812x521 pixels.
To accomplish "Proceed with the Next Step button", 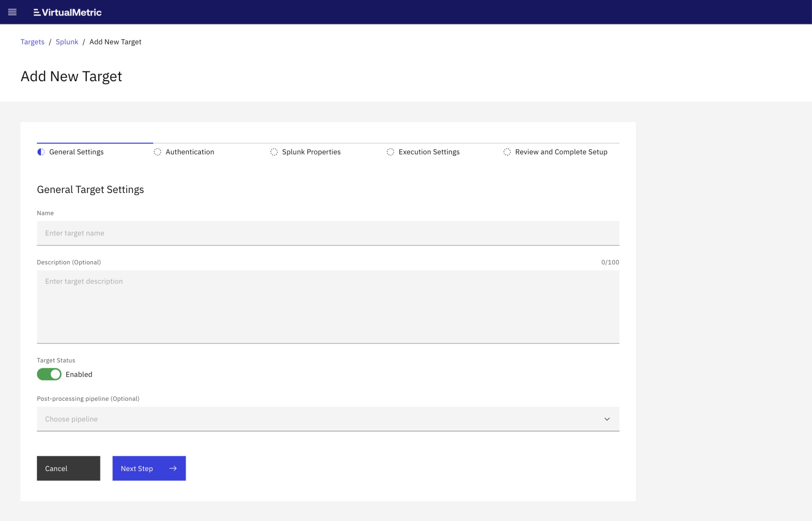I will [149, 468].
